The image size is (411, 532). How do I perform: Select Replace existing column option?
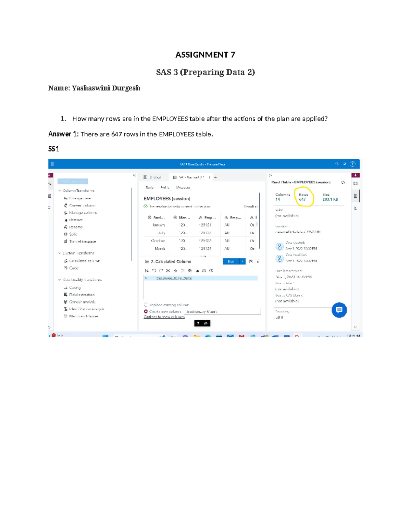tap(145, 305)
